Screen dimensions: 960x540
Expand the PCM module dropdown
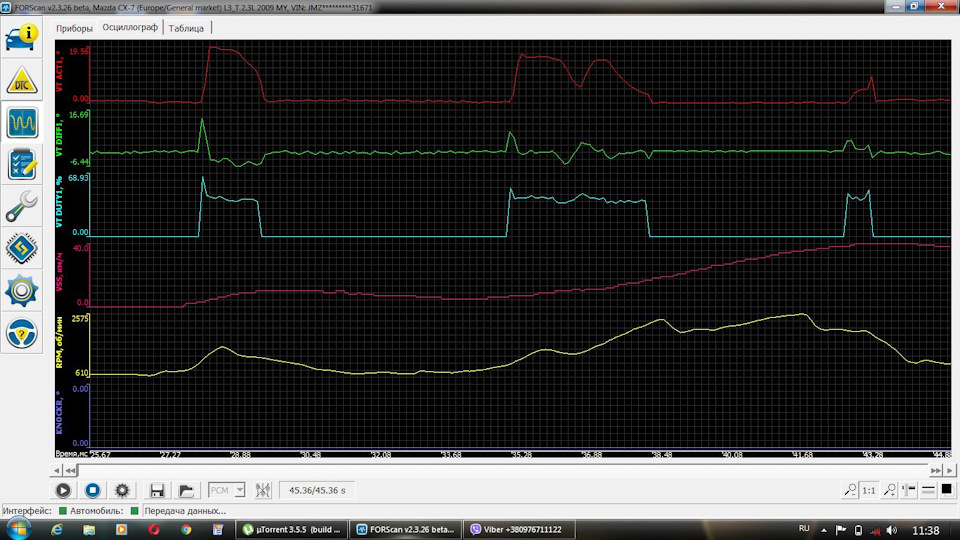coord(239,490)
